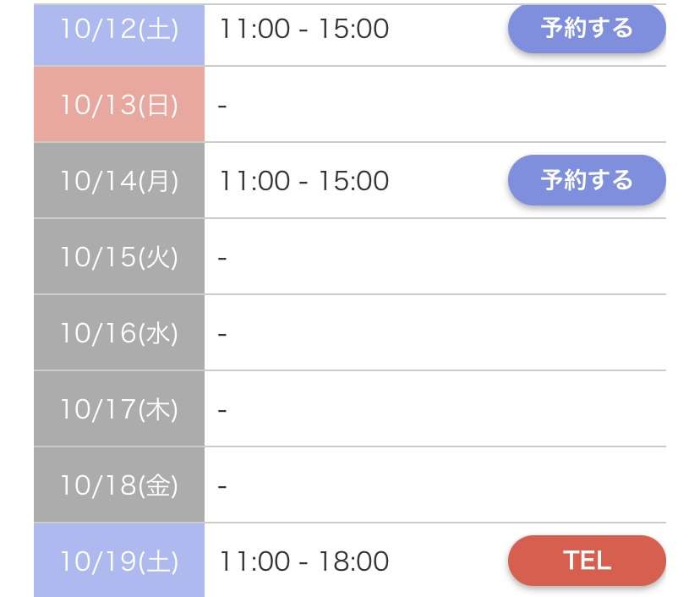Viewport: 700px width, 597px height.
Task: Click the dash in the 10/18 row
Action: [222, 486]
